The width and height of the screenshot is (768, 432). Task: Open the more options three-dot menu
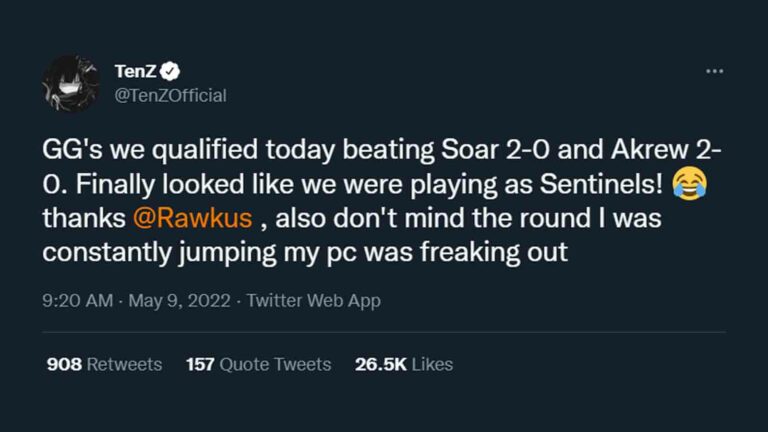(714, 71)
